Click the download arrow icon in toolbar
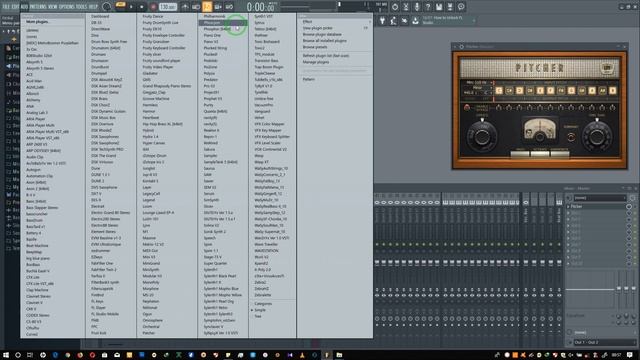The width and height of the screenshot is (640, 360). click(x=415, y=20)
